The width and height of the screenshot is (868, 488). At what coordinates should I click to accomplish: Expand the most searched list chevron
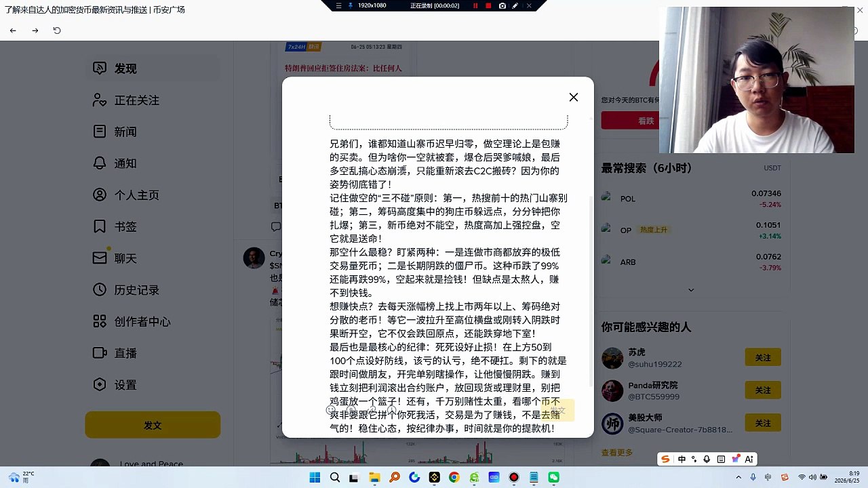[691, 290]
